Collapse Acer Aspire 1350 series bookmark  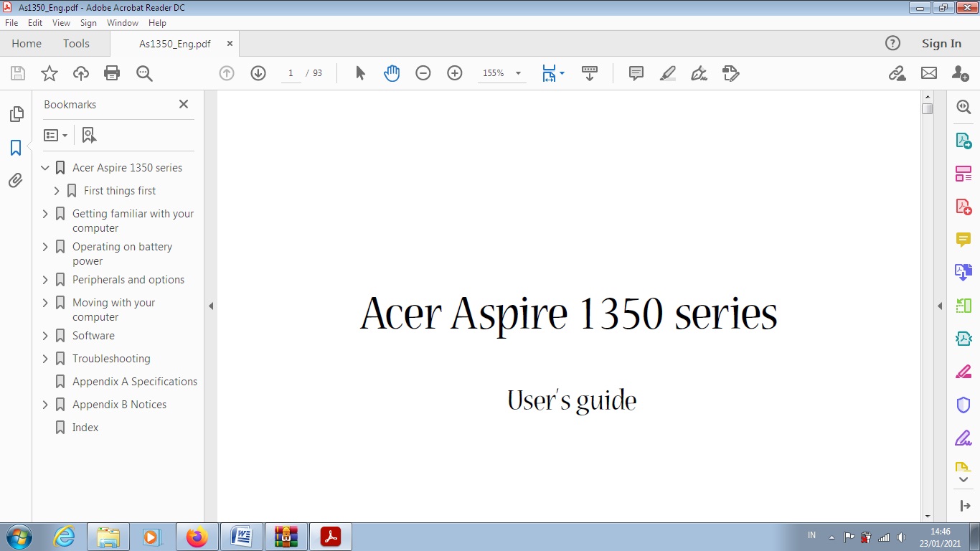point(45,168)
